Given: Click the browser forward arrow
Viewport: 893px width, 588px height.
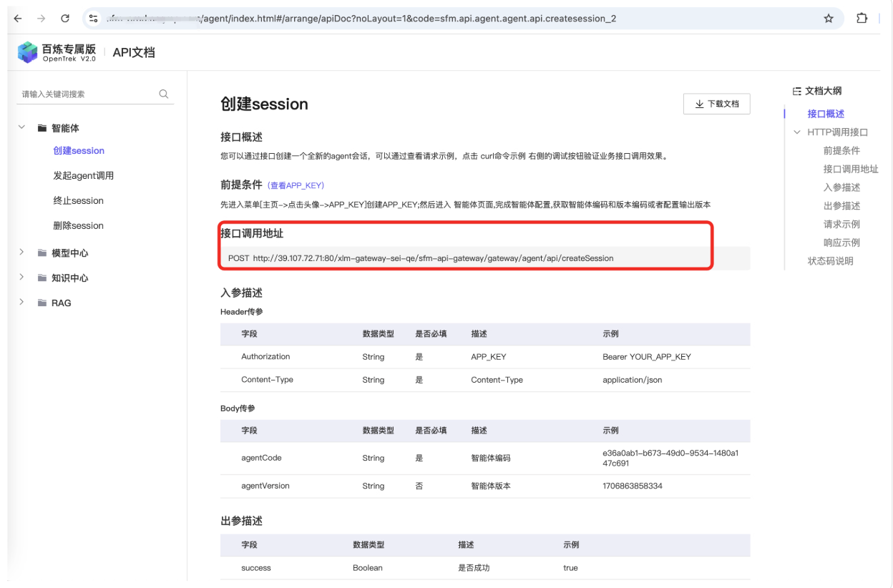Looking at the screenshot, I should click(41, 19).
